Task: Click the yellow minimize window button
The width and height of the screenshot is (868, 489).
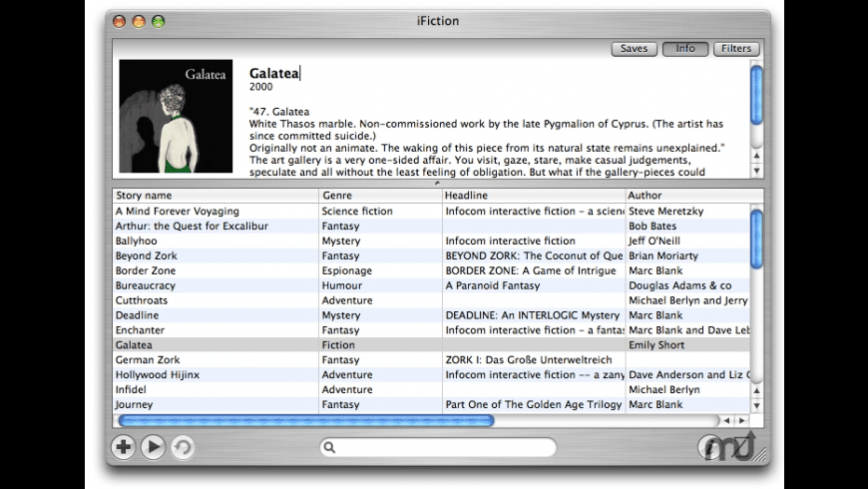Action: 139,22
